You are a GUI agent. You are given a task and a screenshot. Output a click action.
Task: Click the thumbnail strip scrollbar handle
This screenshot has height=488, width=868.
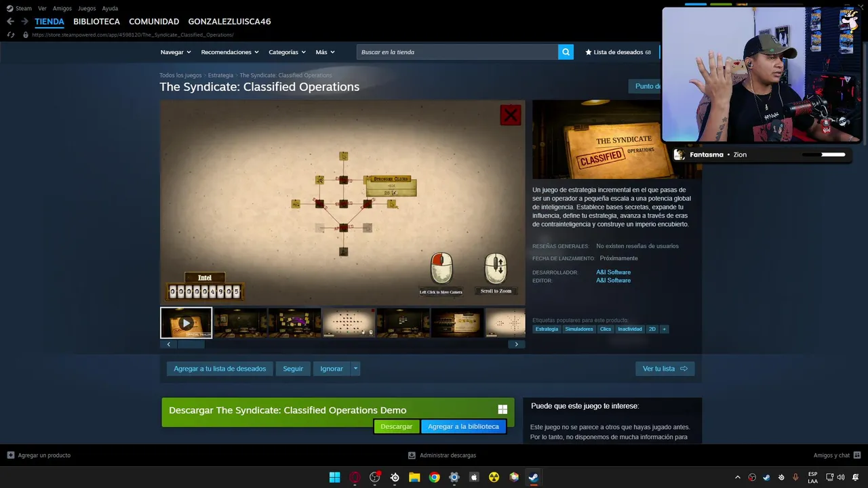(x=191, y=344)
